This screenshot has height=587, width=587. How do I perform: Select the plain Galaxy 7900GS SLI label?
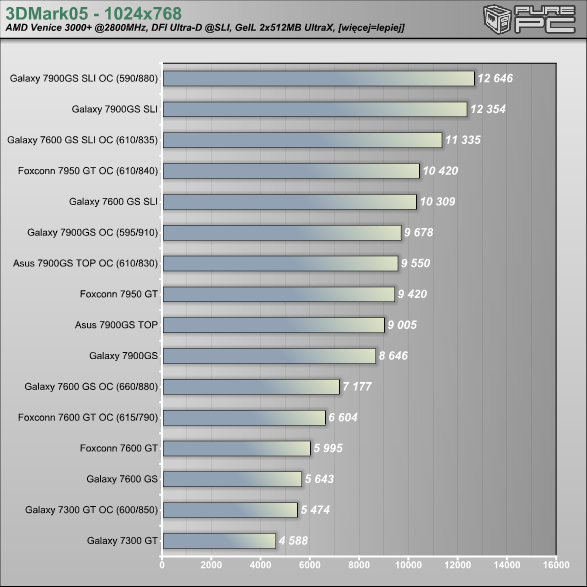(115, 109)
